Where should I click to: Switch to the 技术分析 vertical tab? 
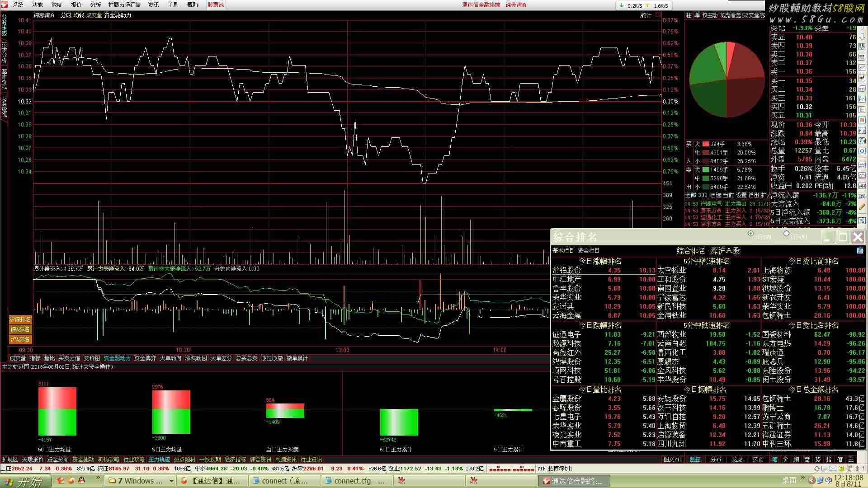(x=4, y=52)
